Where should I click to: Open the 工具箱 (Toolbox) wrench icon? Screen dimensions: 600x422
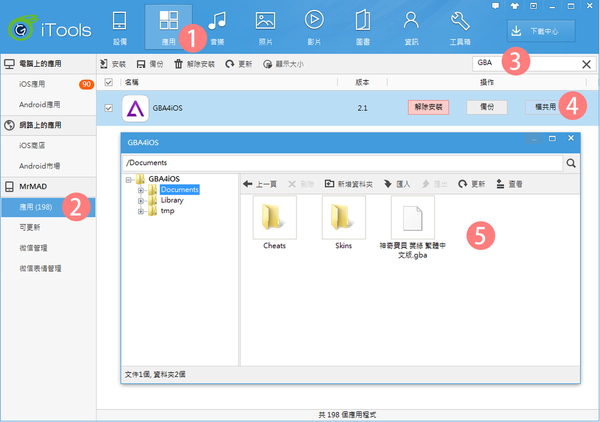click(x=461, y=24)
